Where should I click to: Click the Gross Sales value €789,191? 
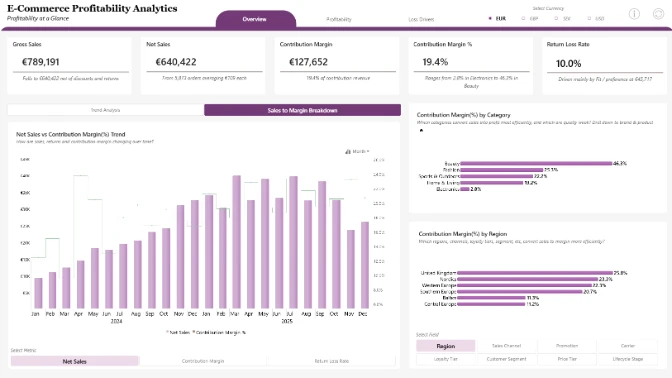point(41,62)
